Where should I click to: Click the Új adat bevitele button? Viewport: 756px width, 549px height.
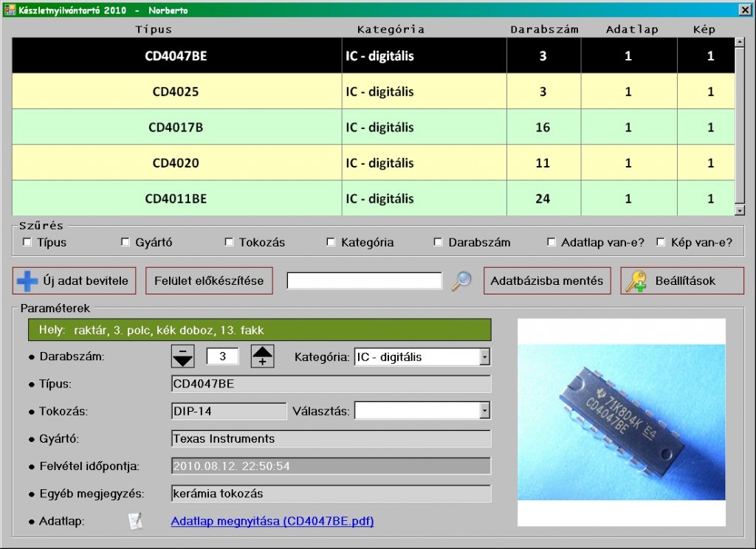tap(75, 281)
